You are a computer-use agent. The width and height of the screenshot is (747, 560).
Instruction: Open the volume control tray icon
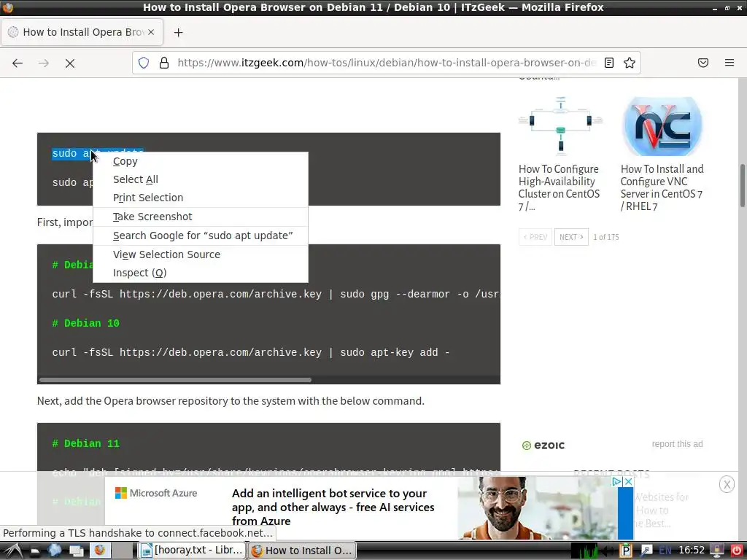click(x=608, y=551)
